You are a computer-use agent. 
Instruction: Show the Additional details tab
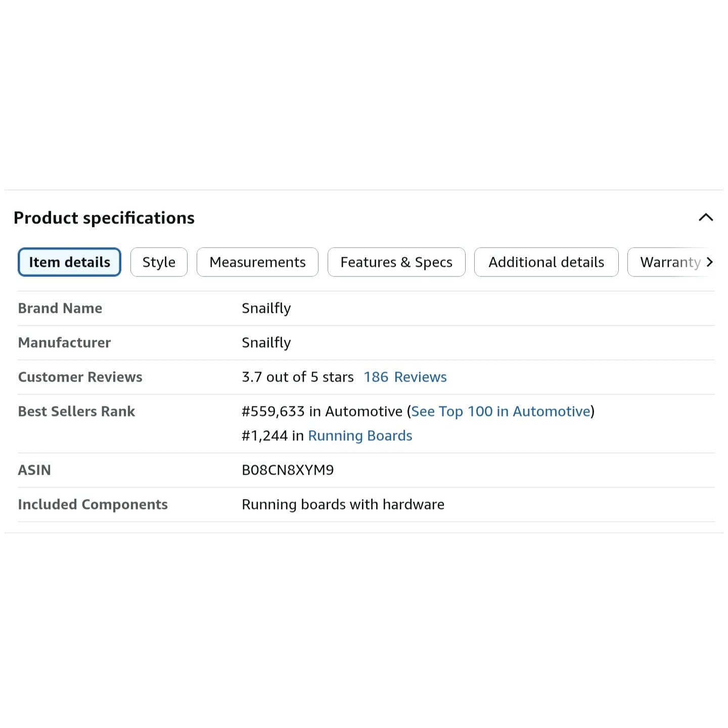point(546,262)
